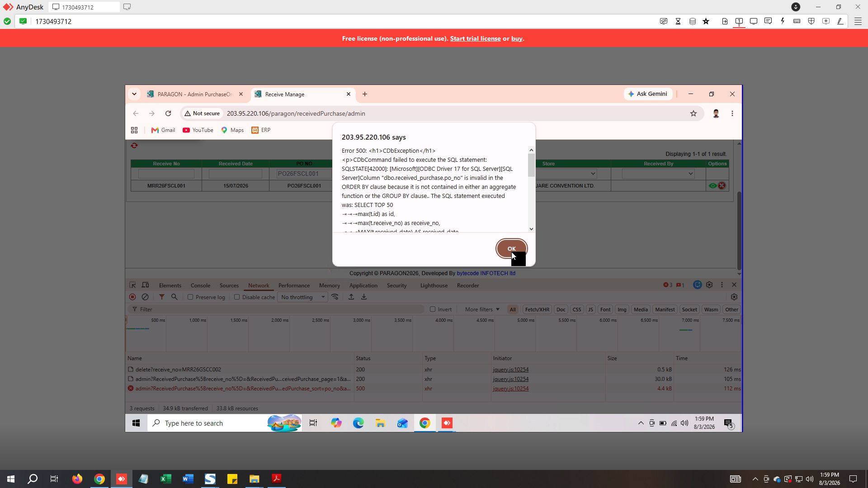The height and width of the screenshot is (488, 868).
Task: Open DevTools settings gear beside the error counters
Action: (709, 285)
